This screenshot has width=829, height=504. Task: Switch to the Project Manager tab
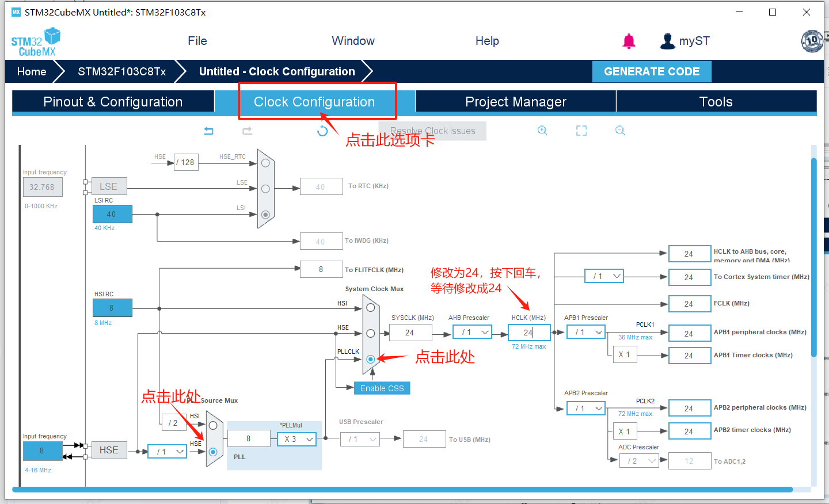click(516, 102)
